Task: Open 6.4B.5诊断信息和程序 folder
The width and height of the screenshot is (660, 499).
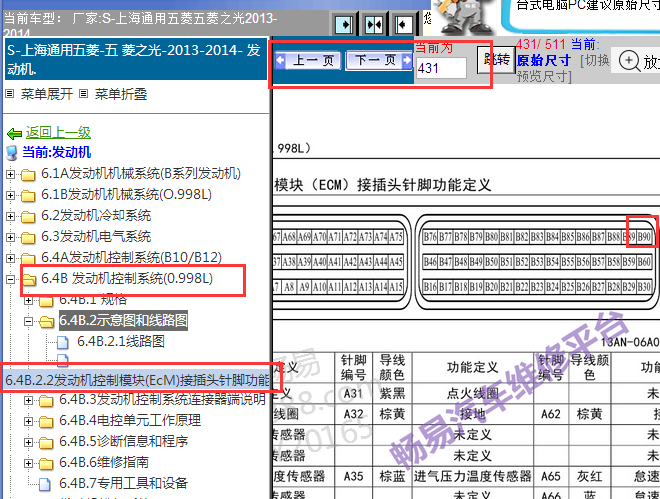Action: 124,441
